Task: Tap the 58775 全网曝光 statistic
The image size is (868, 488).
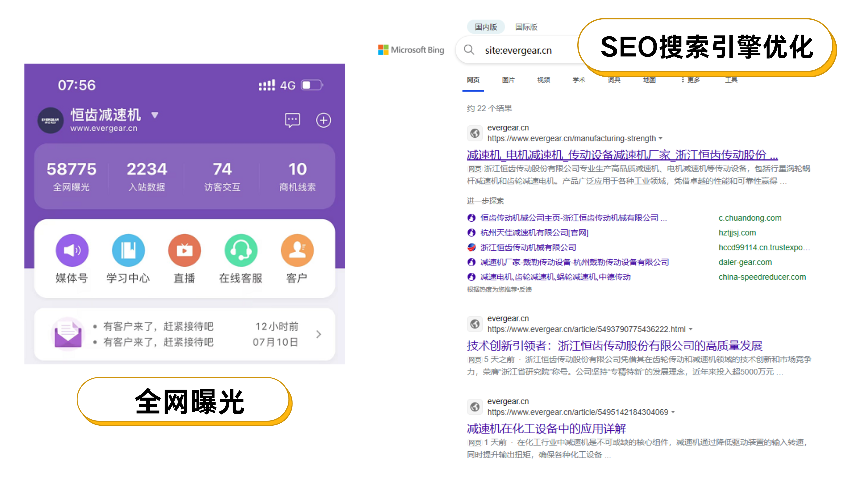Action: tap(71, 177)
